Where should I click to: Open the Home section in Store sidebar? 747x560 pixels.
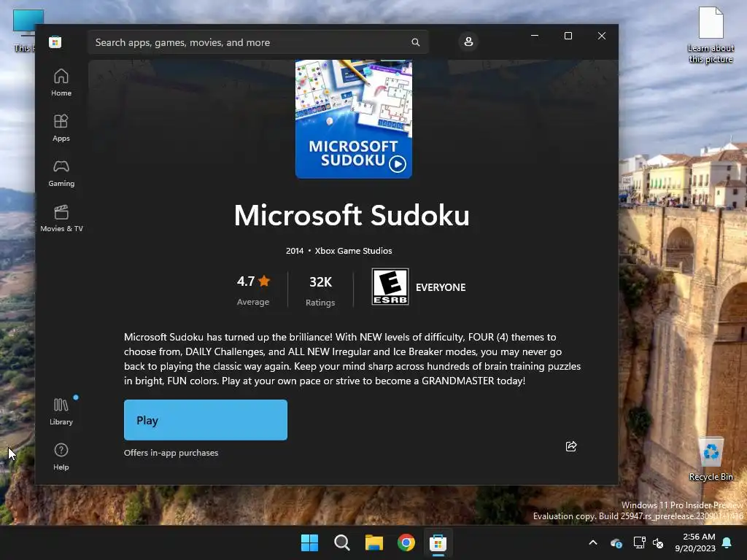[61, 83]
